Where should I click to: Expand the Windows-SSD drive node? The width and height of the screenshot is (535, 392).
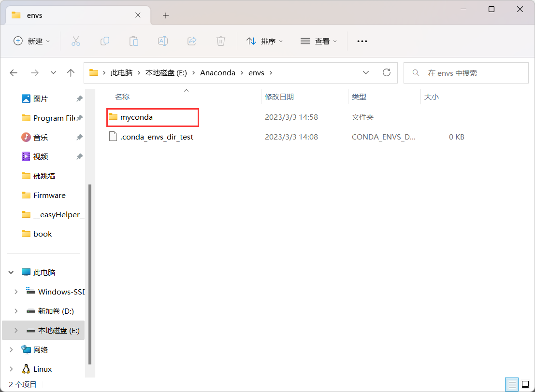[16, 292]
